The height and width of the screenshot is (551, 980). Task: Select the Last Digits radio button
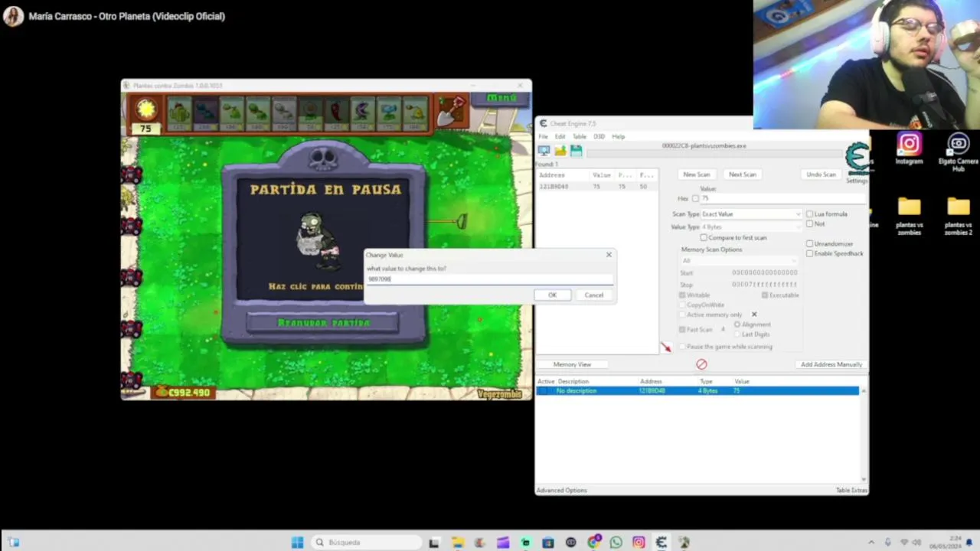(737, 334)
